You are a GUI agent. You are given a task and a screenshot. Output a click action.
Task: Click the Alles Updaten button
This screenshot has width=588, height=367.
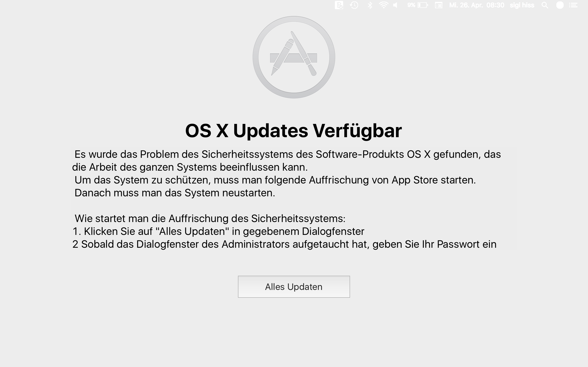point(294,287)
